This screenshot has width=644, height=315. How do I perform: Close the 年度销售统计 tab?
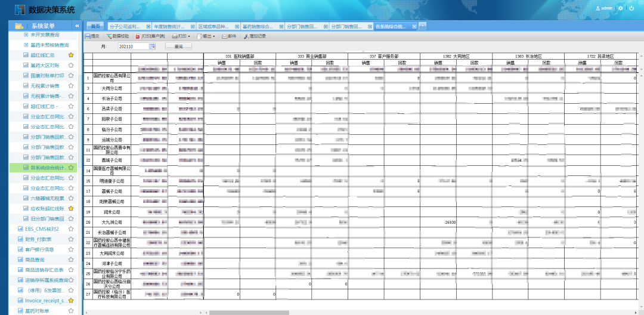pos(193,26)
